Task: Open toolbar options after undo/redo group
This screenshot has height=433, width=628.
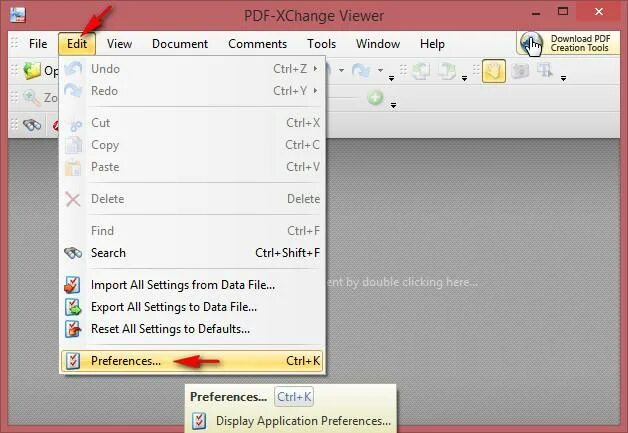Action: pyautogui.click(x=391, y=79)
